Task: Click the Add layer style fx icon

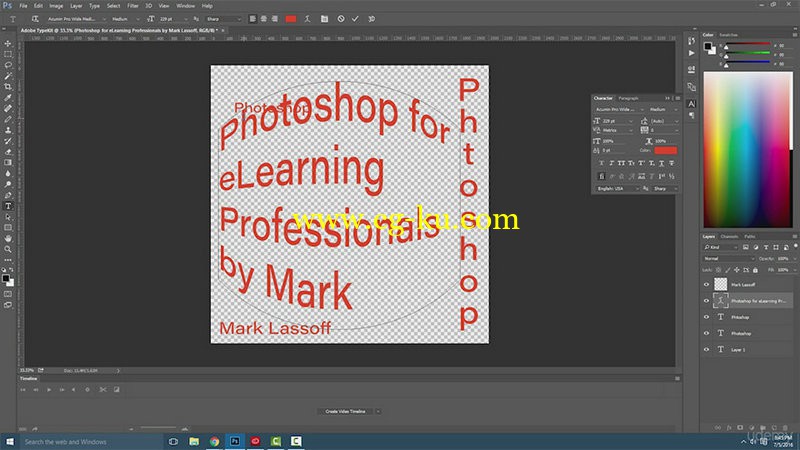Action: click(729, 428)
